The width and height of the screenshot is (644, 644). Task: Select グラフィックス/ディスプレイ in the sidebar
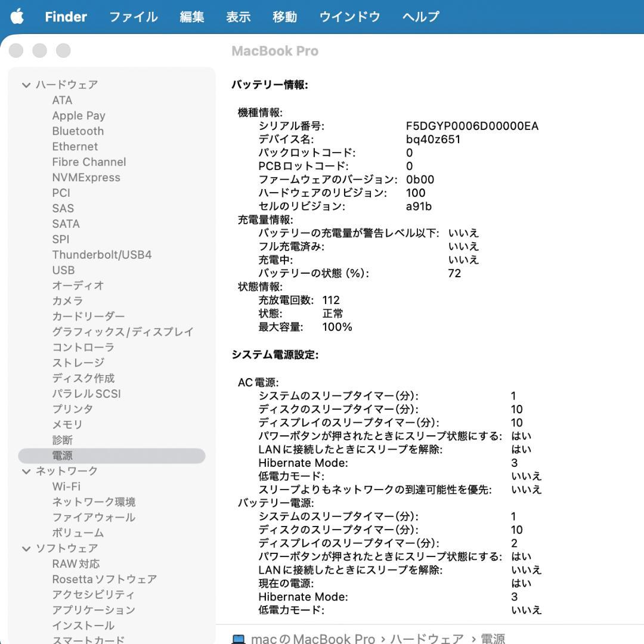coord(123,332)
